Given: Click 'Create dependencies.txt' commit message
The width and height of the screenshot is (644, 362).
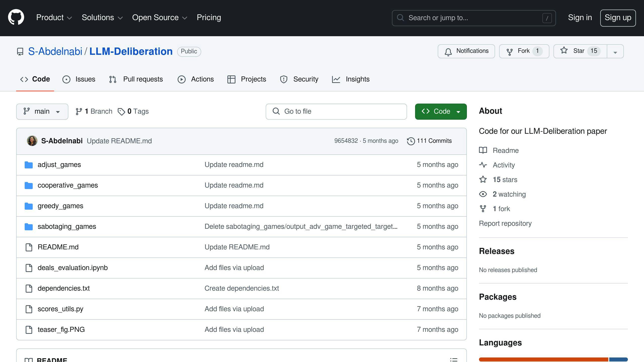Looking at the screenshot, I should point(242,288).
